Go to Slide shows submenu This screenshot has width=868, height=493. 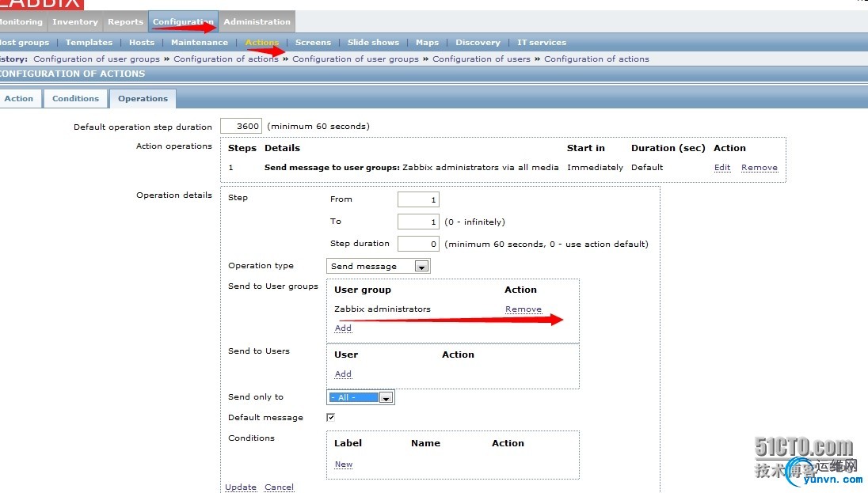(373, 42)
